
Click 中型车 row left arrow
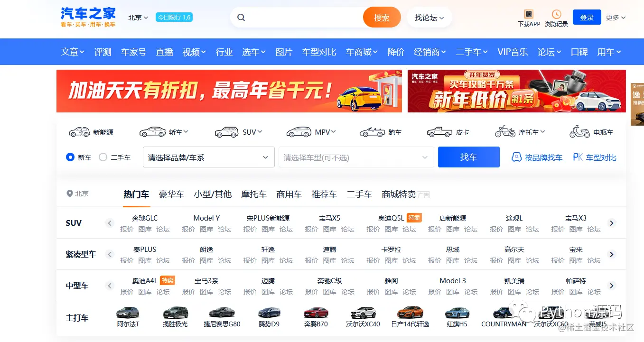(110, 286)
